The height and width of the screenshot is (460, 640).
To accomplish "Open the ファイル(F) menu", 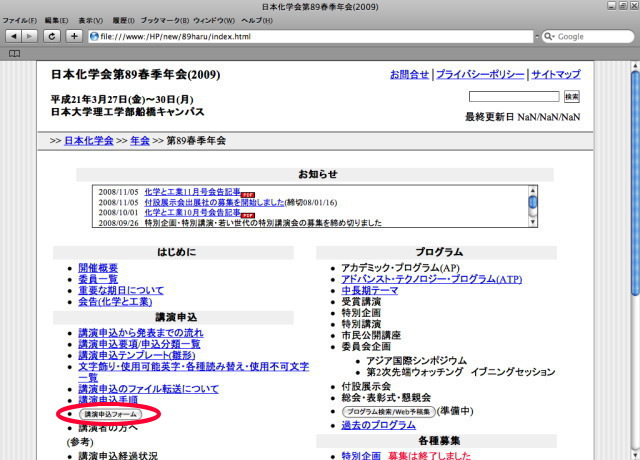I will point(20,20).
